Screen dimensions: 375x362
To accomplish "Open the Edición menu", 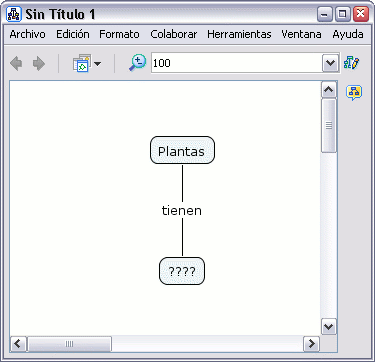I will click(x=73, y=34).
